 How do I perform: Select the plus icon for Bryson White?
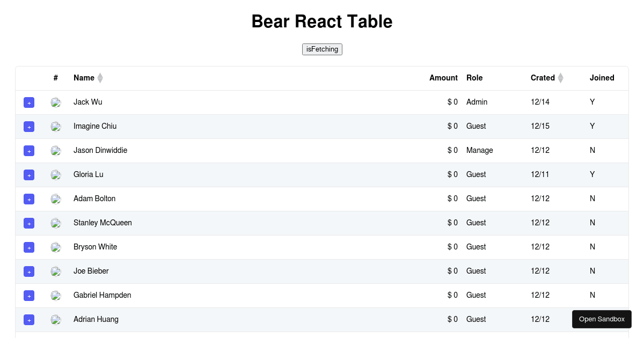click(x=29, y=247)
